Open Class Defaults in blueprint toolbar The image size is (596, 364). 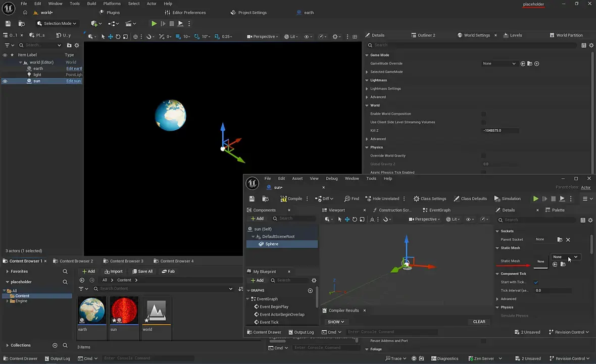coord(470,199)
